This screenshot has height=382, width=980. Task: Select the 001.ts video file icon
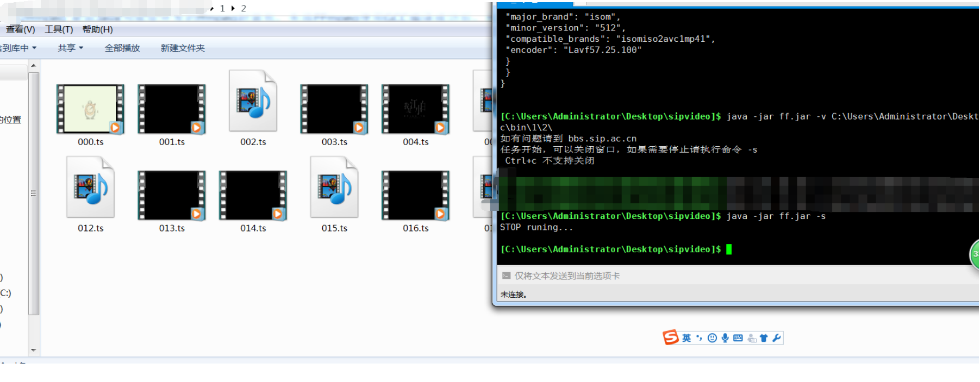pyautogui.click(x=172, y=109)
